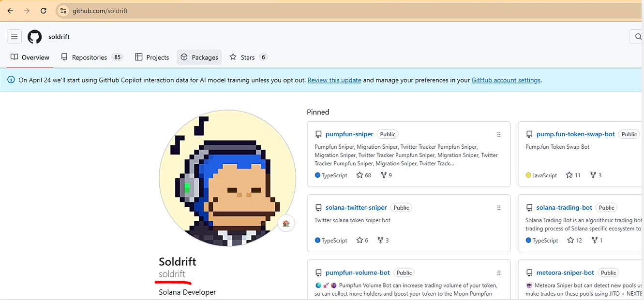Click repo icon beside solana-twitter-sniper

click(x=318, y=208)
